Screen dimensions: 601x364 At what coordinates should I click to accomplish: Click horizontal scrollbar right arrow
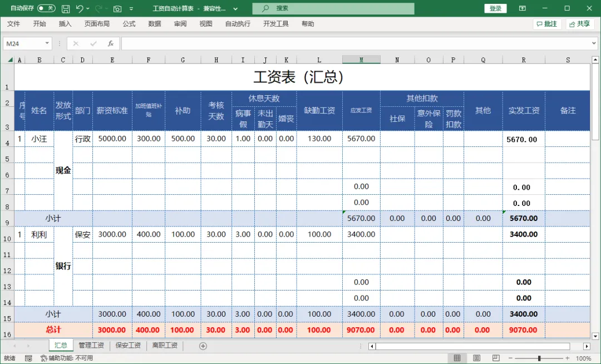click(x=587, y=346)
